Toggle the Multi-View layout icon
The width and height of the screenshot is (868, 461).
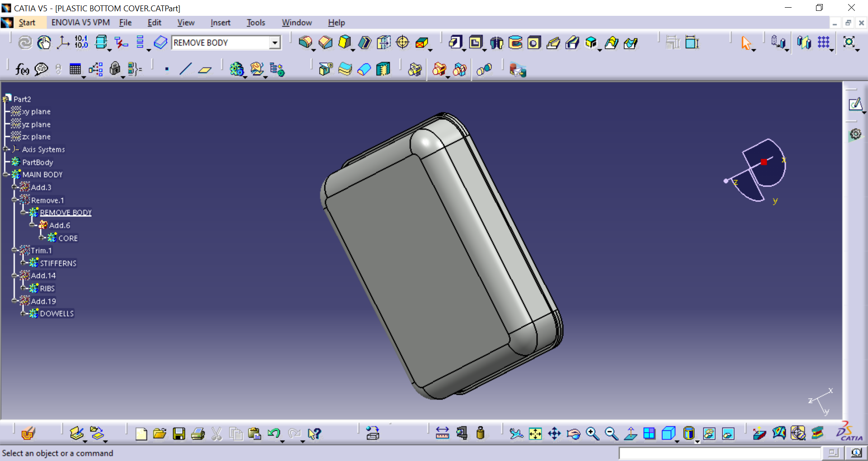[x=649, y=434]
